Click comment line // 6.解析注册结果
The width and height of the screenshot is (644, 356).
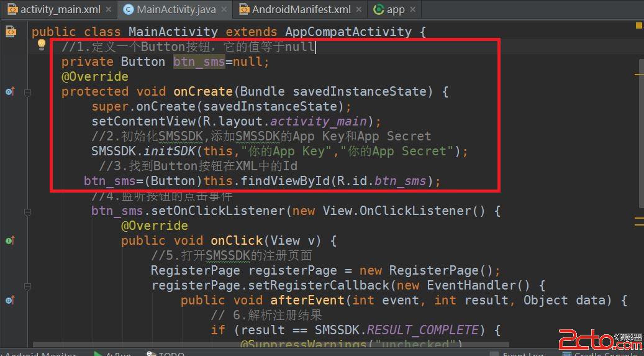click(x=266, y=315)
